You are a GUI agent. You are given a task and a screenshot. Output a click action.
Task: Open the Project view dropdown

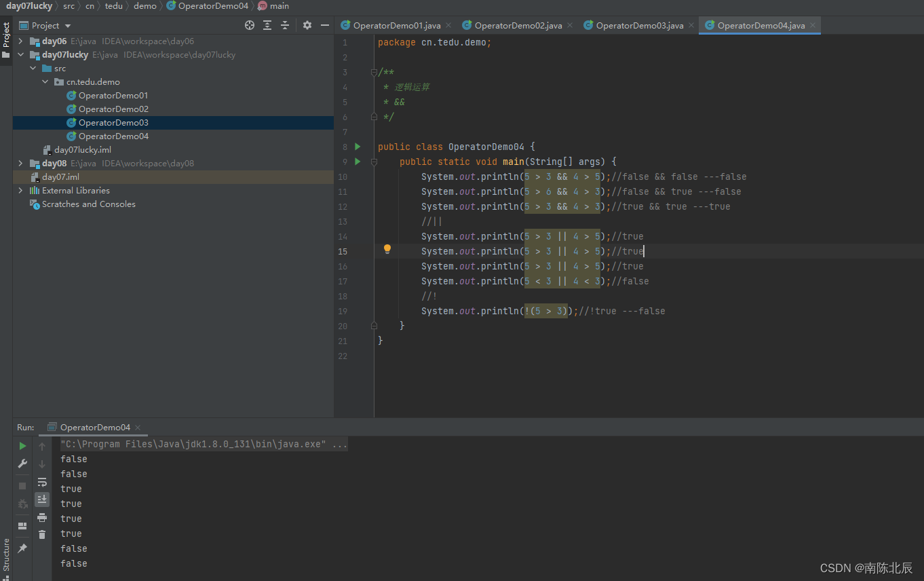[45, 25]
